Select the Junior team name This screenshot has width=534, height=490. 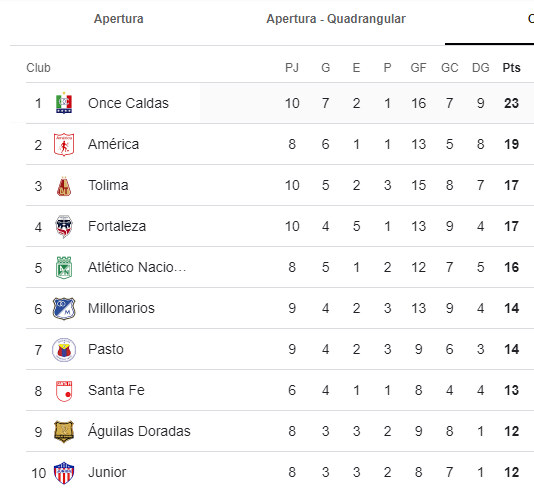pos(107,472)
